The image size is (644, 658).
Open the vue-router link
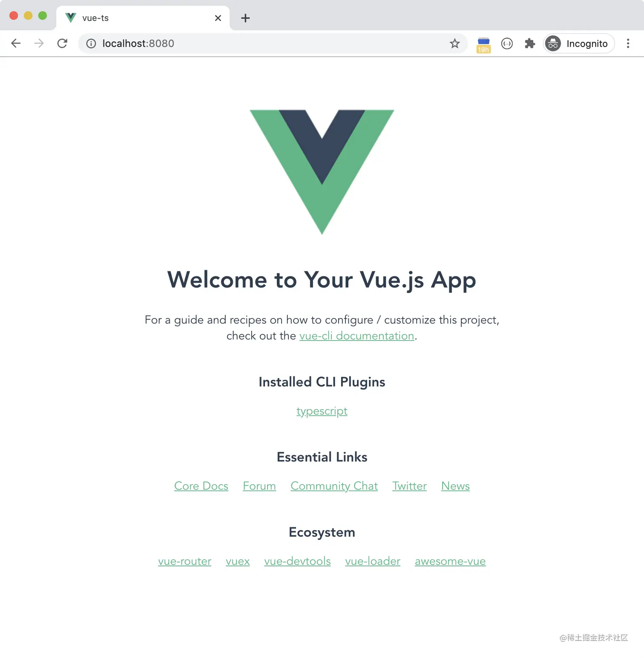click(x=185, y=561)
